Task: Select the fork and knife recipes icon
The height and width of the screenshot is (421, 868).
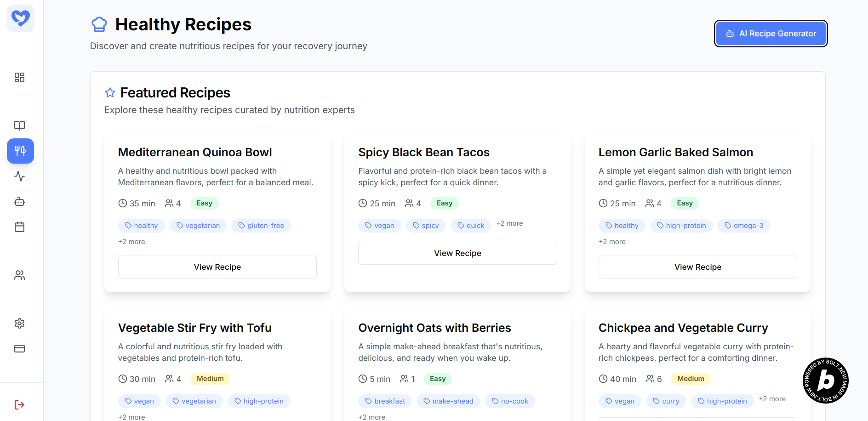Action: click(x=20, y=151)
